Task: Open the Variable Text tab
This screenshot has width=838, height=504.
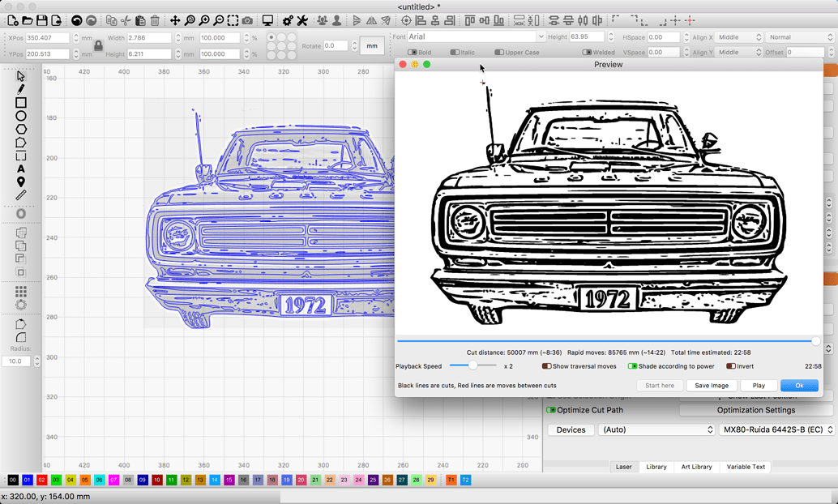Action: 746,467
